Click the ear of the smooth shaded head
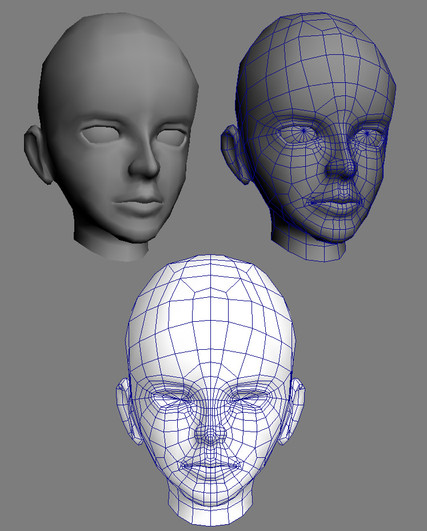This screenshot has height=531, width=427. pyautogui.click(x=37, y=154)
